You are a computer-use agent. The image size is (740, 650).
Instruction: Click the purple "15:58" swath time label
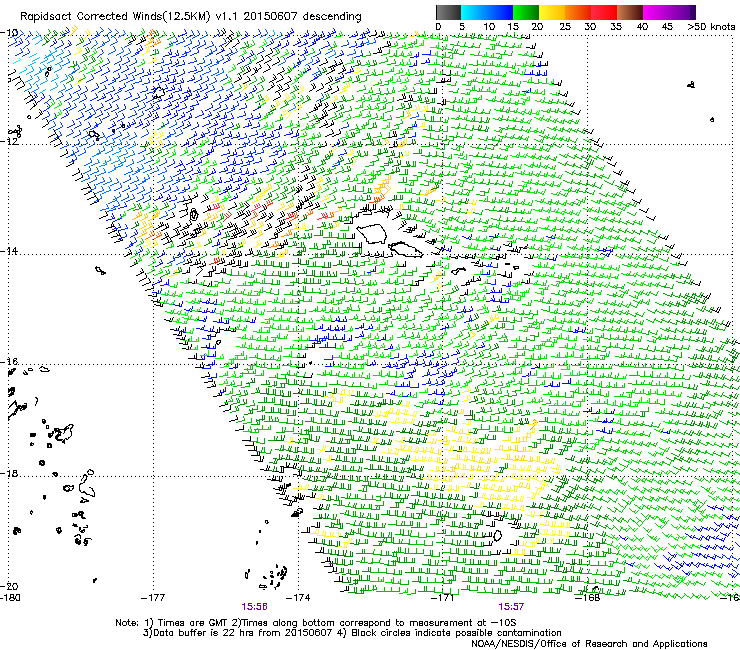[254, 607]
